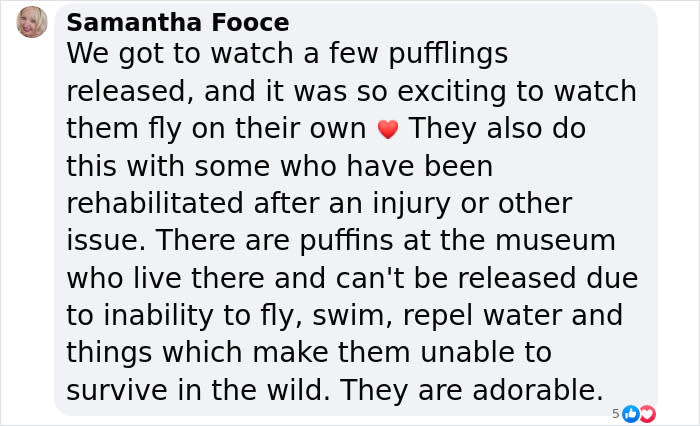Click the word "puffins" in the comment

click(346, 242)
